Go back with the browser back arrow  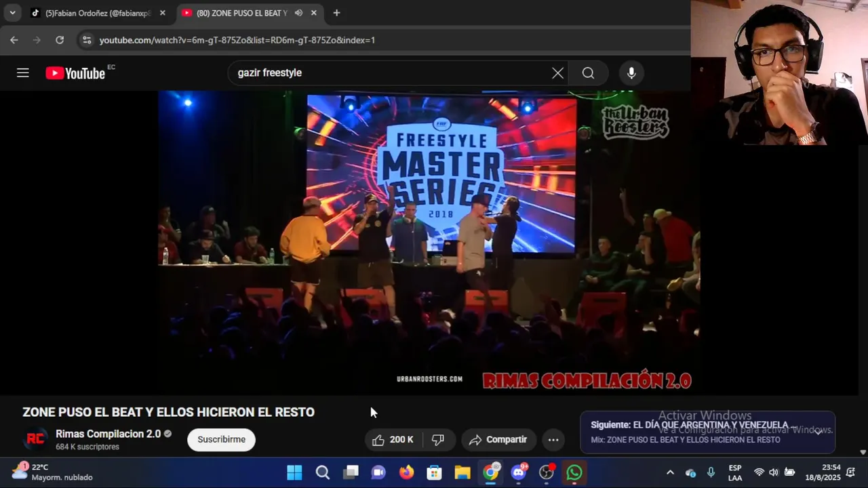coord(14,40)
